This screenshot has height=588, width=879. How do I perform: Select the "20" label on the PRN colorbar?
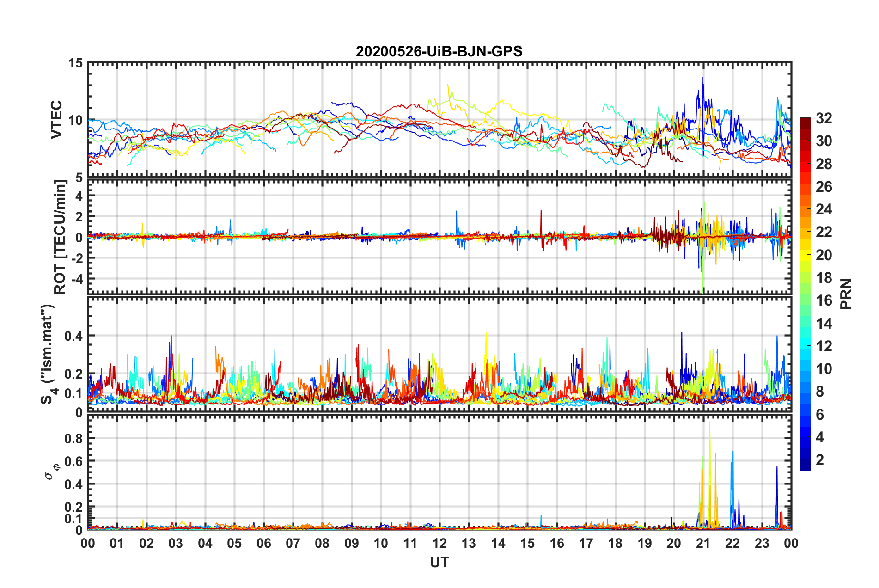824,255
